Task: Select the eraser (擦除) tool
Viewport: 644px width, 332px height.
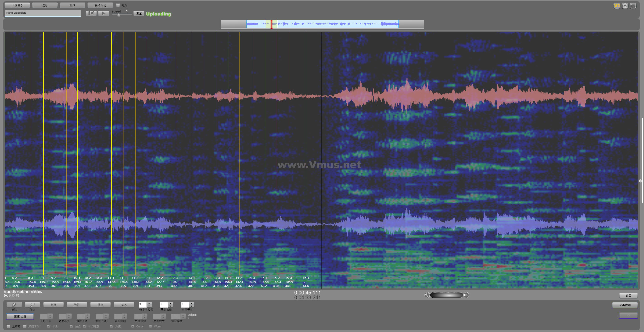Action: 14,305
